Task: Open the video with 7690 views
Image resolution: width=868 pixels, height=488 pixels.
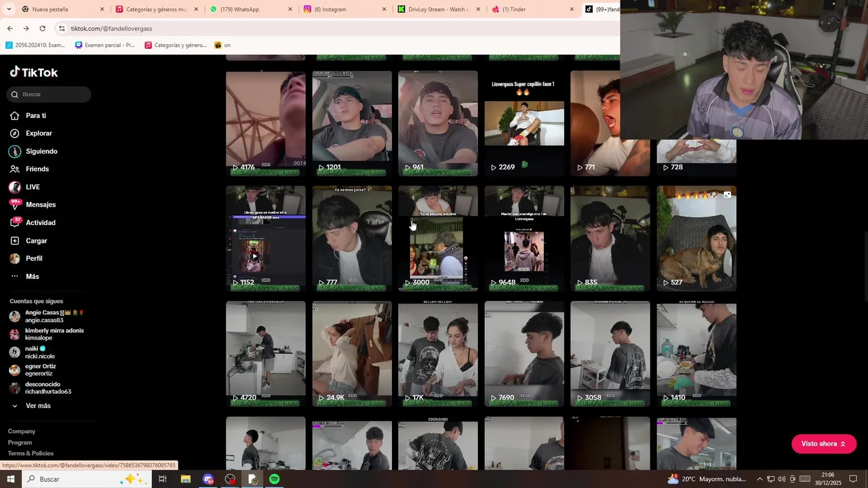Action: point(524,354)
